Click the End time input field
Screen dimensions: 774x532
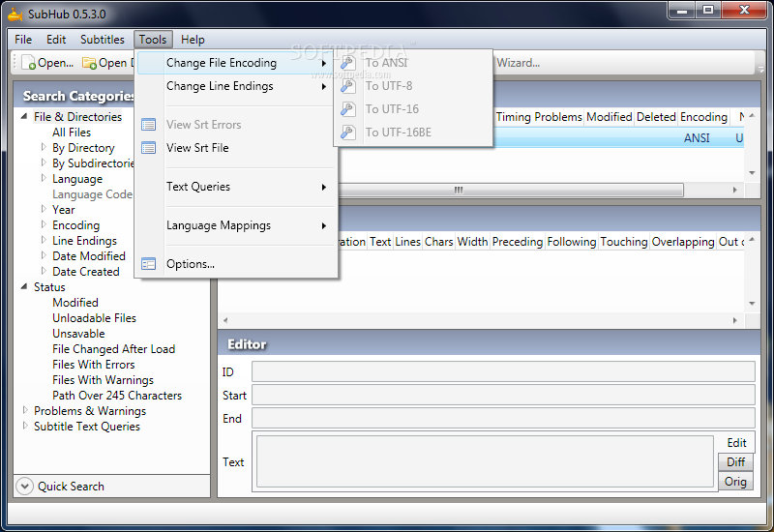(x=503, y=418)
